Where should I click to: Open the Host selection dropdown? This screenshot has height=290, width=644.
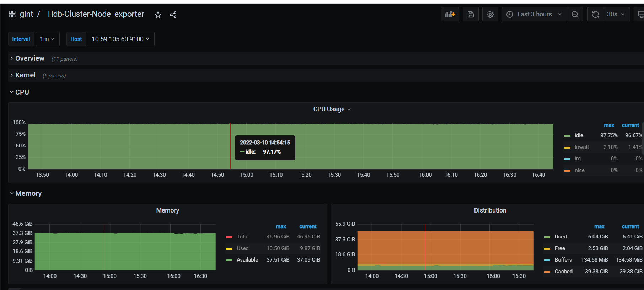click(x=121, y=39)
